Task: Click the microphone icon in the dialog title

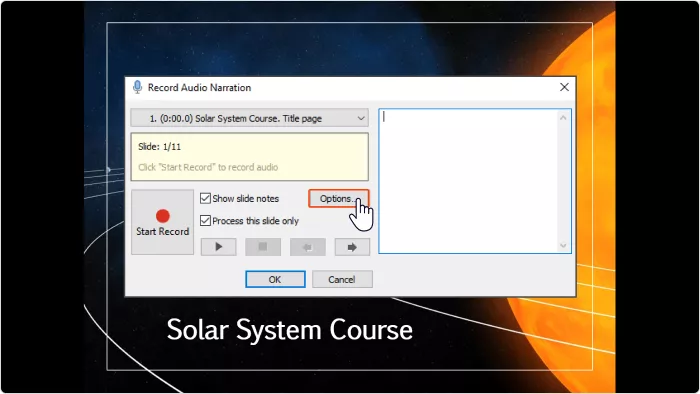Action: click(138, 87)
